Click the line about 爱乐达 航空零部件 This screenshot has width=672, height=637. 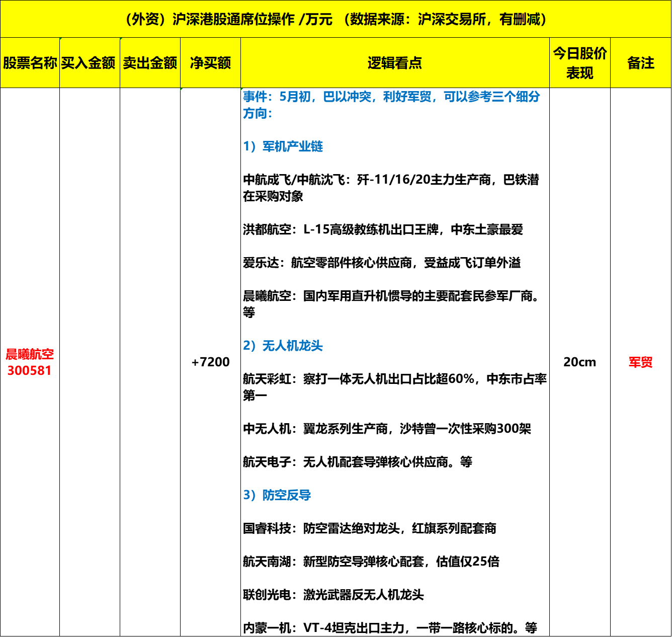tap(382, 263)
